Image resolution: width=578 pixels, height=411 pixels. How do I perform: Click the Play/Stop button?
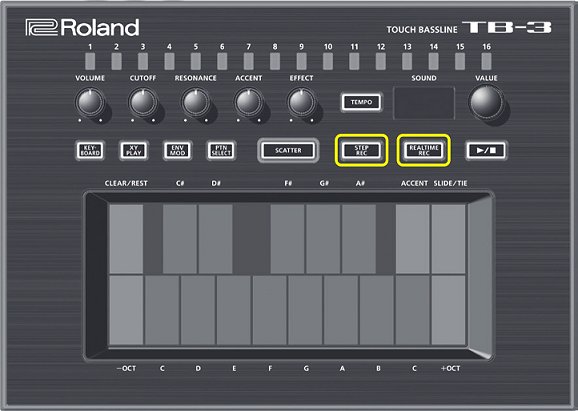(x=486, y=150)
